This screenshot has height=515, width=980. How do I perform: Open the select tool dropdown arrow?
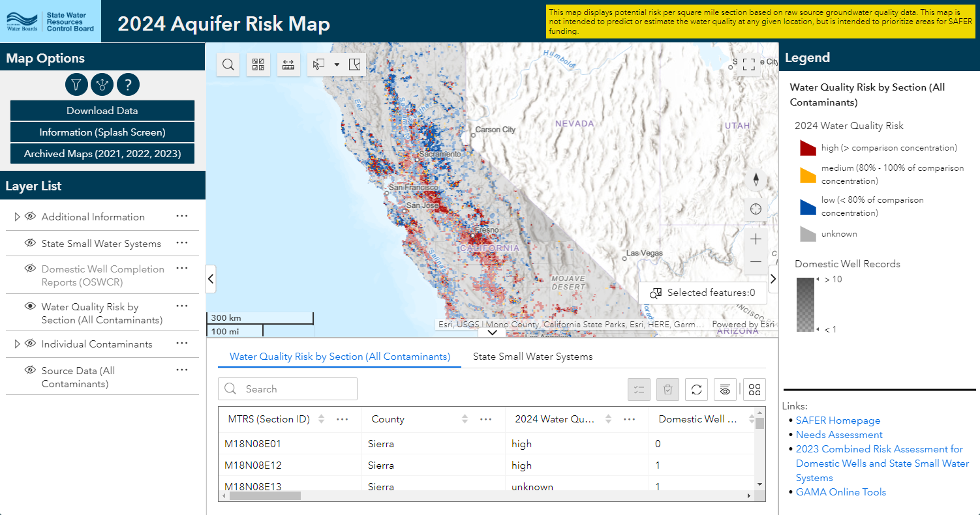337,65
